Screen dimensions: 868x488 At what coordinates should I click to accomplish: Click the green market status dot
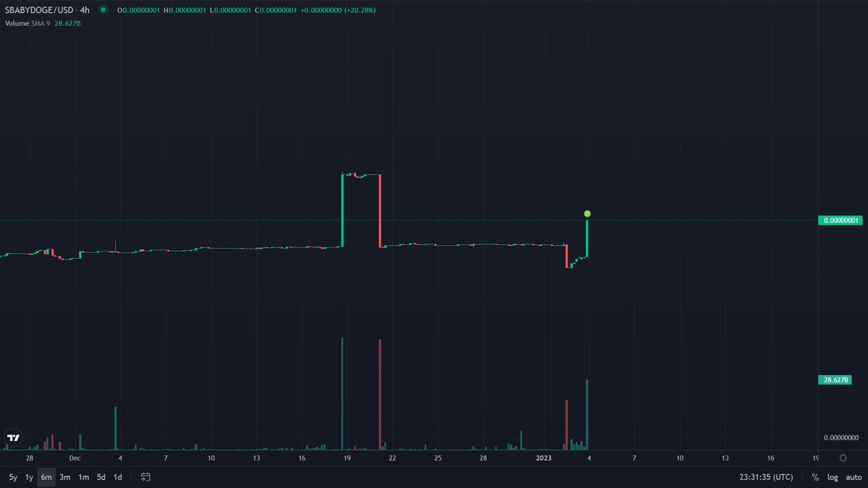[103, 10]
